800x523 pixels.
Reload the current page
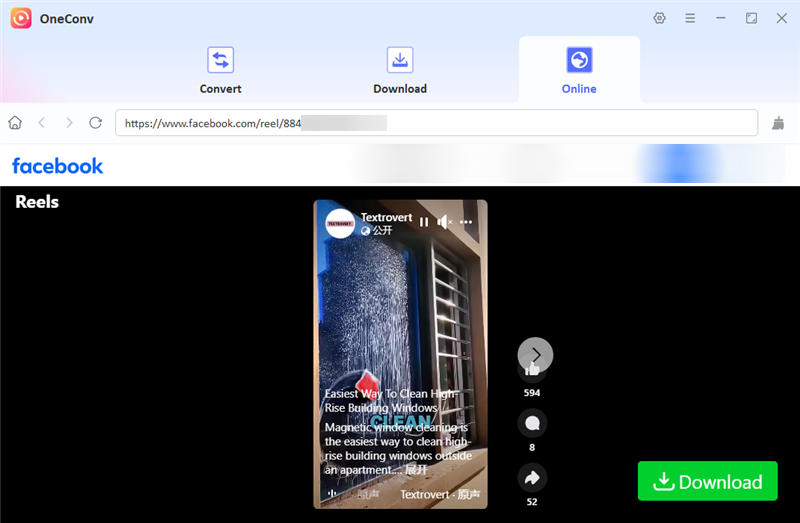click(95, 122)
